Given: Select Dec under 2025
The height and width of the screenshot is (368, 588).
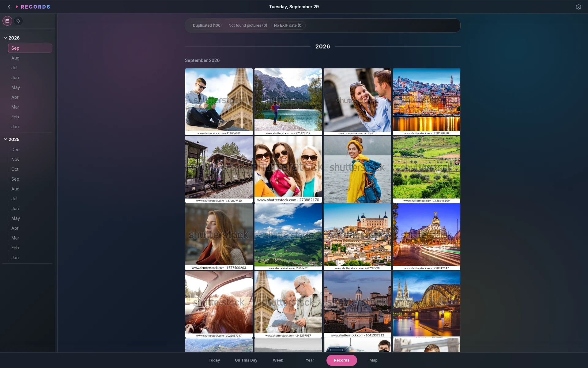Looking at the screenshot, I should click(x=30, y=150).
